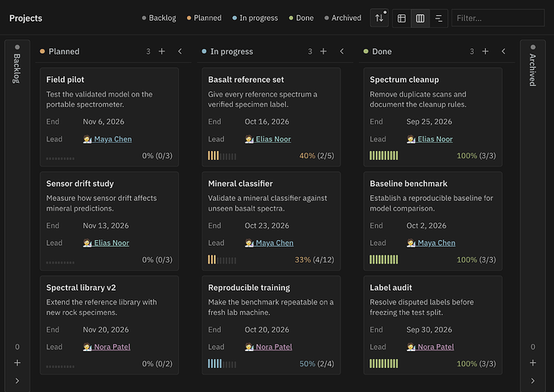Click Maya Chen avatar on Field pilot
Viewport: 554px width, 392px height.
coord(88,139)
